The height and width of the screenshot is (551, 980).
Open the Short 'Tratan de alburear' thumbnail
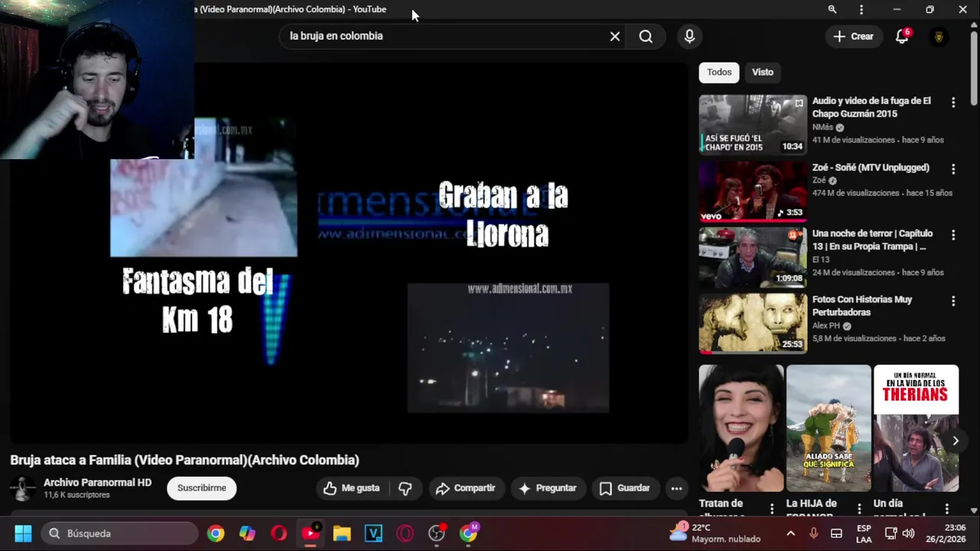pos(741,428)
